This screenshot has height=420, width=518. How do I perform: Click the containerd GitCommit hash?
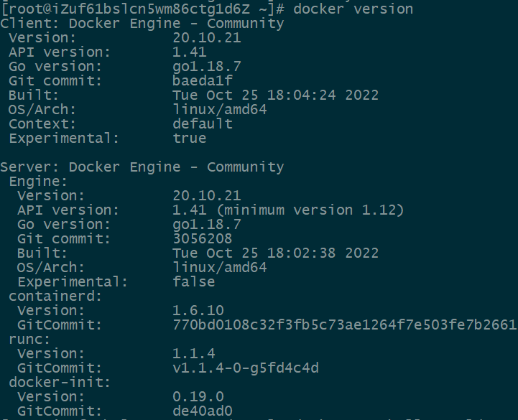pyautogui.click(x=345, y=325)
